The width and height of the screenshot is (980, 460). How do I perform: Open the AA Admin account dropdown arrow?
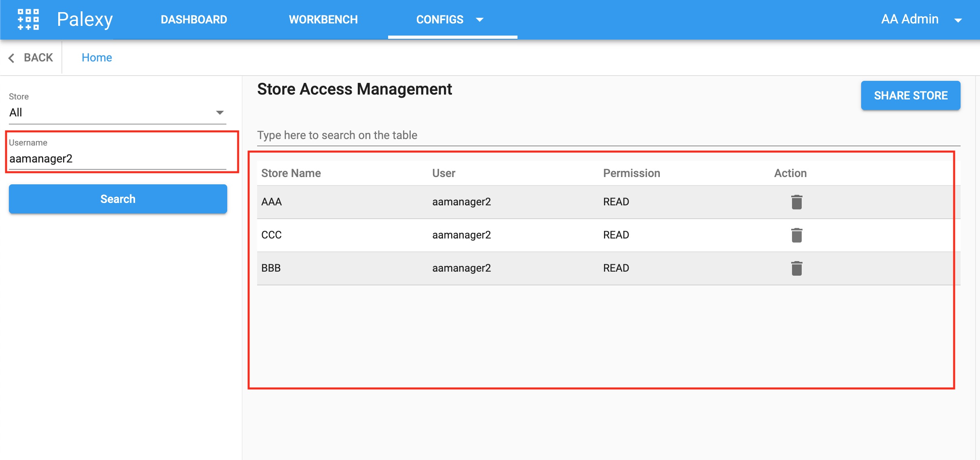coord(958,20)
